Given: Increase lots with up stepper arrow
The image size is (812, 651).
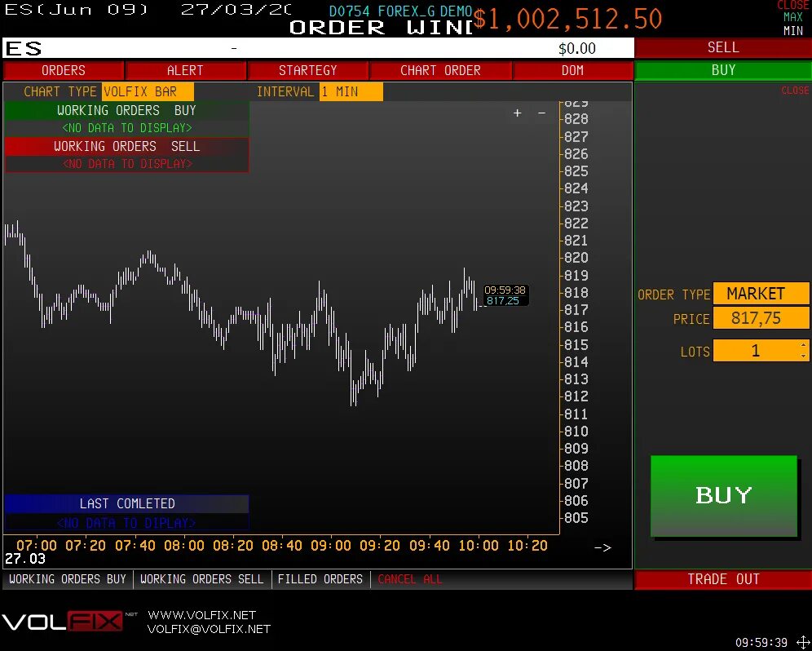Looking at the screenshot, I should [803, 345].
